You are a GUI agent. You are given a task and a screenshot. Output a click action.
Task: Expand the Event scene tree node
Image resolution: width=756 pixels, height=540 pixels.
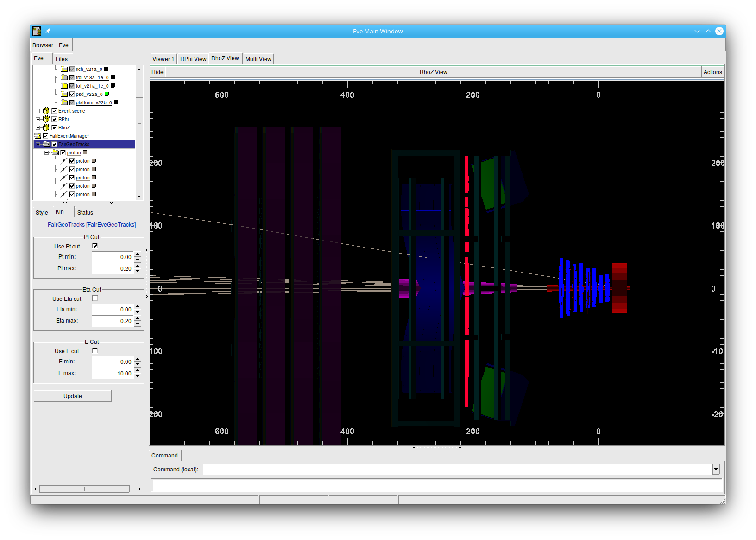(x=38, y=111)
